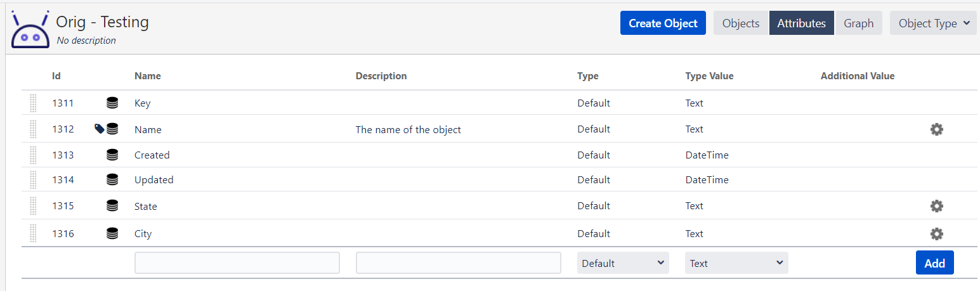The image size is (980, 291).
Task: Grab the drag handle for the Updated row
Action: click(33, 179)
